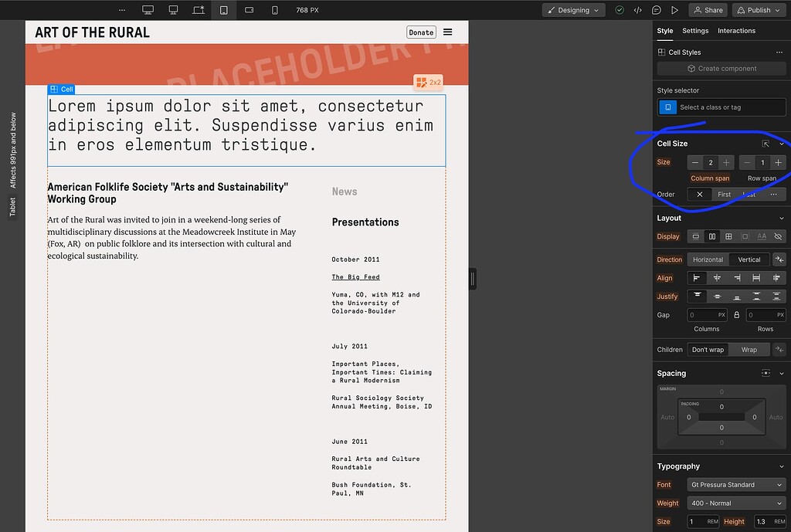Enter preview mode with the play icon
The width and height of the screenshot is (791, 532).
click(676, 10)
